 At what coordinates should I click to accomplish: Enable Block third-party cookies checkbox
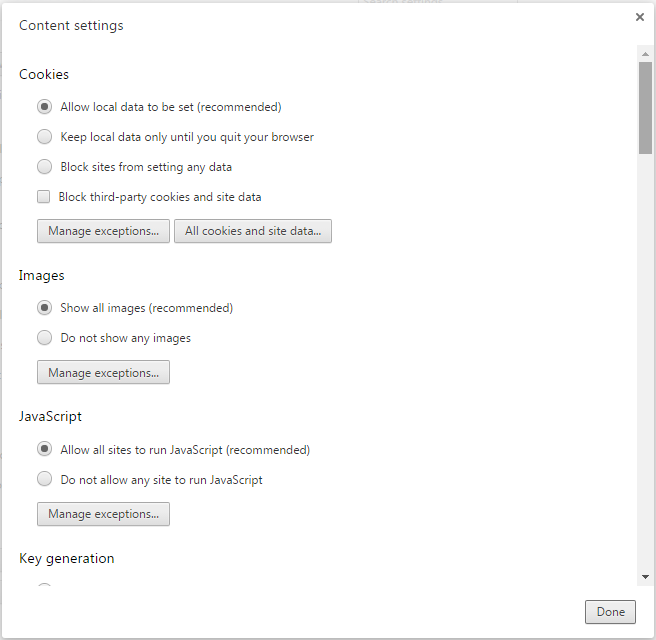pyautogui.click(x=44, y=197)
